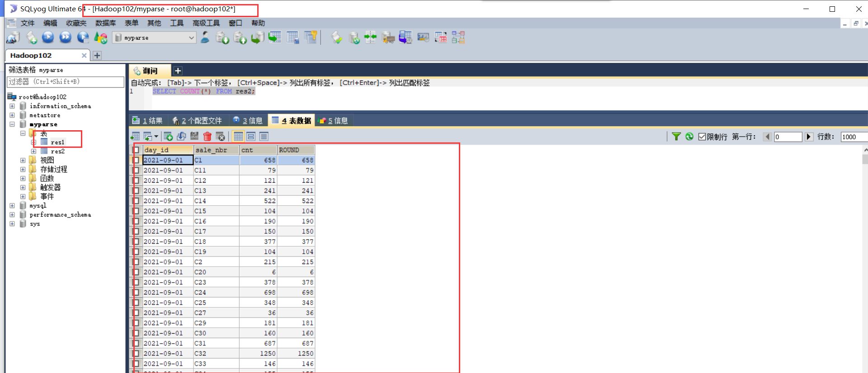Sort by the ROUND column header
This screenshot has width=868, height=373.
tap(296, 150)
